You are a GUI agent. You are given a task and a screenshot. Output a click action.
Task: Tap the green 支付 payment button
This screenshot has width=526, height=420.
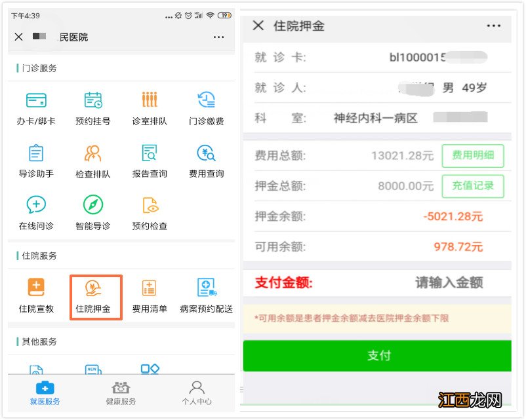tap(379, 356)
